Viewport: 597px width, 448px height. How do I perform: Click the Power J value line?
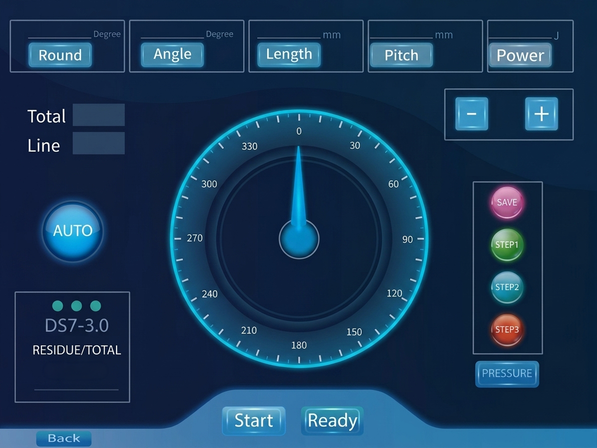[x=520, y=38]
